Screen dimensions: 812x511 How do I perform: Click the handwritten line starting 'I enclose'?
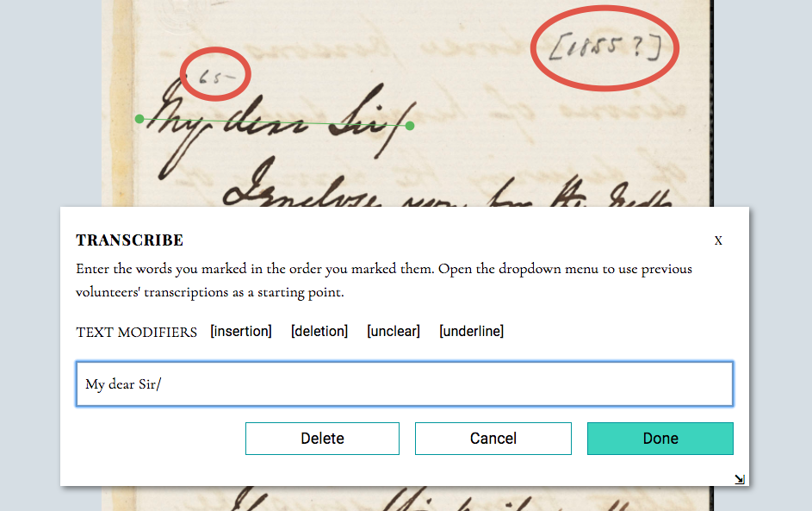click(448, 188)
